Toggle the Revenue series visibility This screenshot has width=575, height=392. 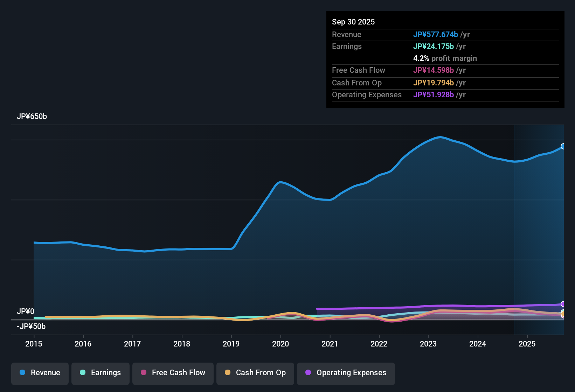coord(40,373)
